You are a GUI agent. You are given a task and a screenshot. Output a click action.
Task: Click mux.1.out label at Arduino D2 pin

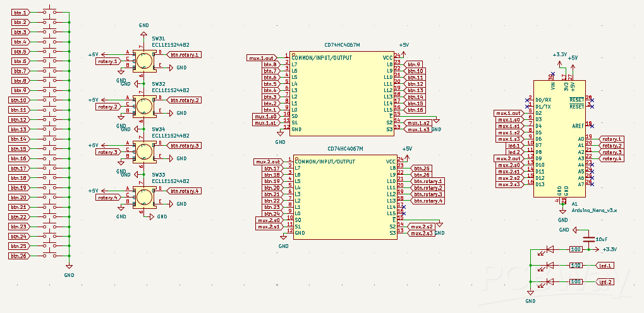(509, 113)
